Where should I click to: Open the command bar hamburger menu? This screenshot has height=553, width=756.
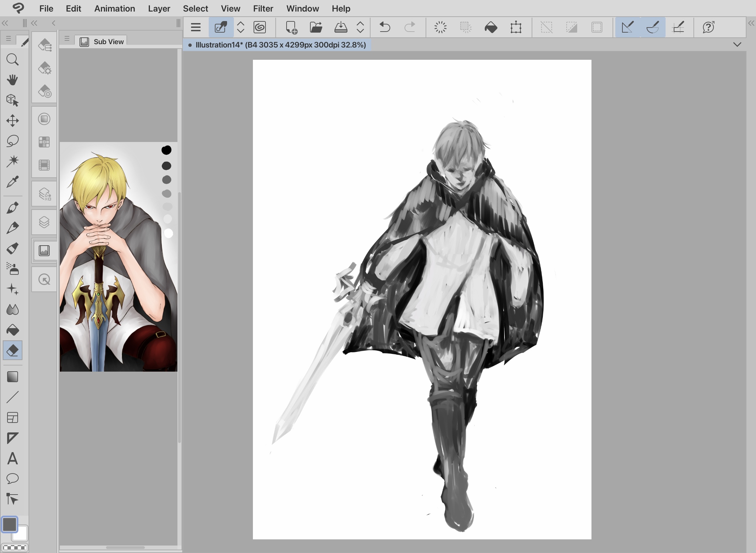(x=196, y=27)
